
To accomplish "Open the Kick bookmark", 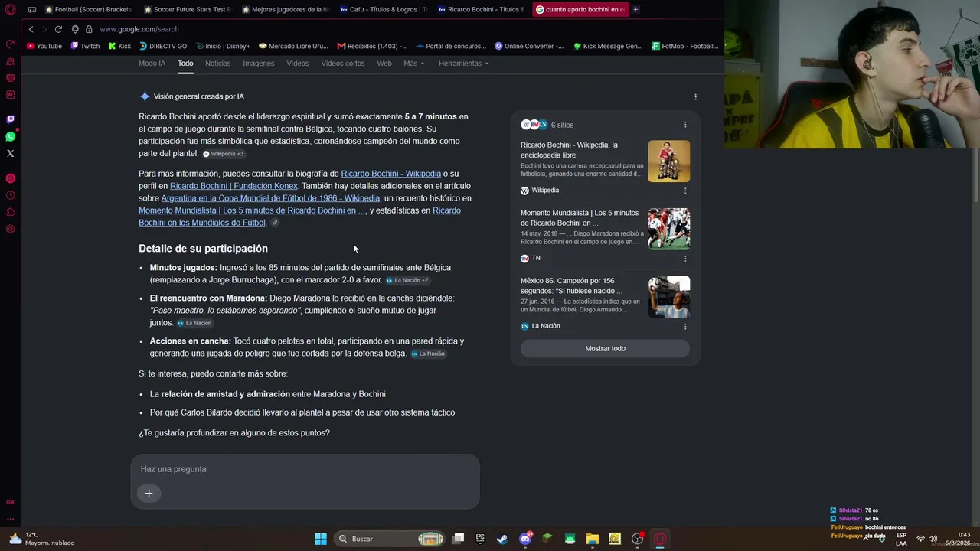I will 119,46.
